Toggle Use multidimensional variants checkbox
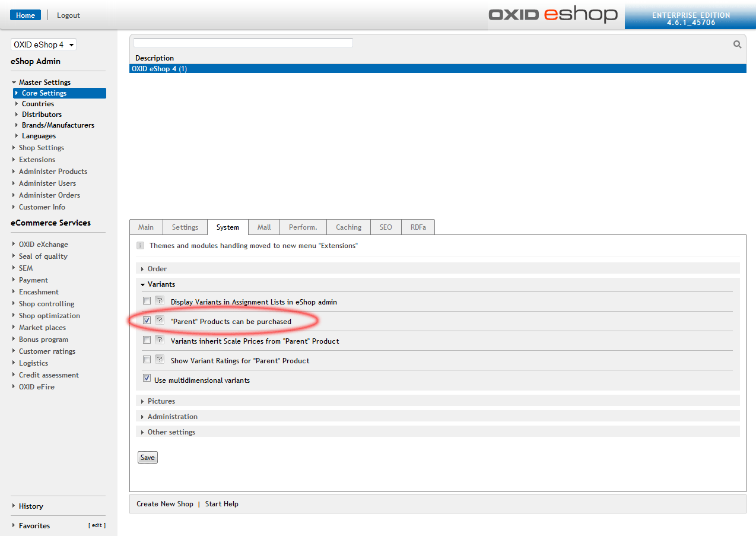This screenshot has width=756, height=536. (147, 379)
